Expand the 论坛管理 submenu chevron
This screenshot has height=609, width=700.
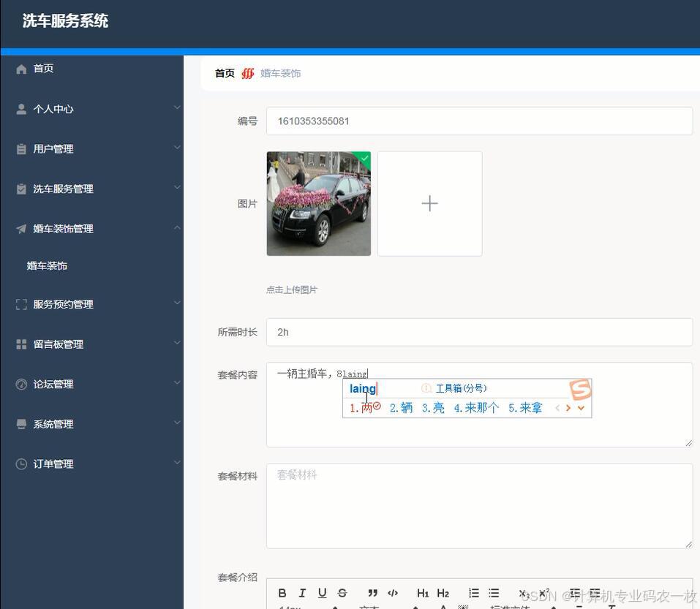click(177, 383)
